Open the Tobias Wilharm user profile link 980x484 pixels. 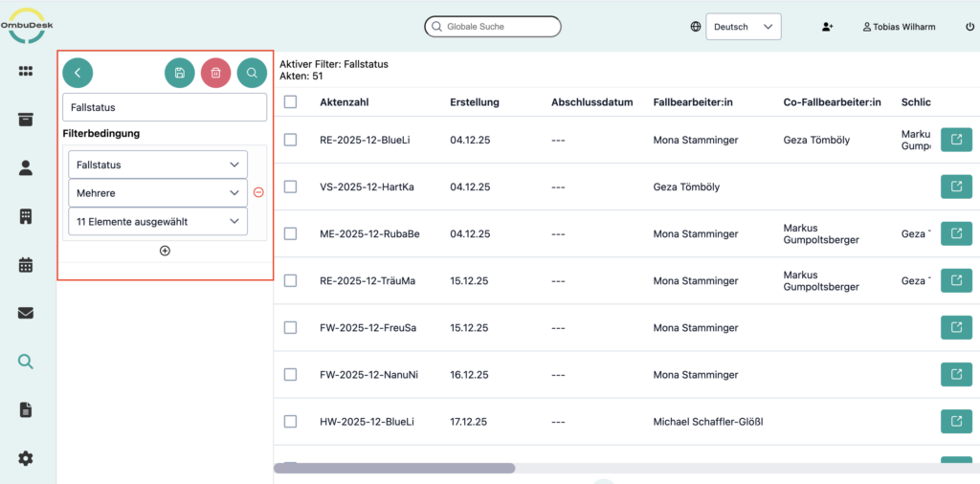tap(899, 27)
